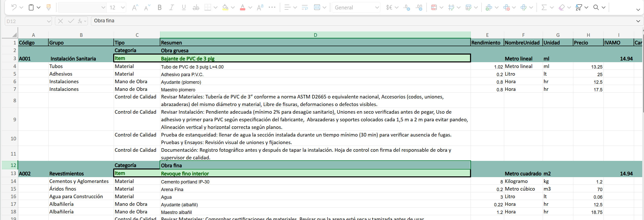Toggle Underline formatting

(x=184, y=8)
